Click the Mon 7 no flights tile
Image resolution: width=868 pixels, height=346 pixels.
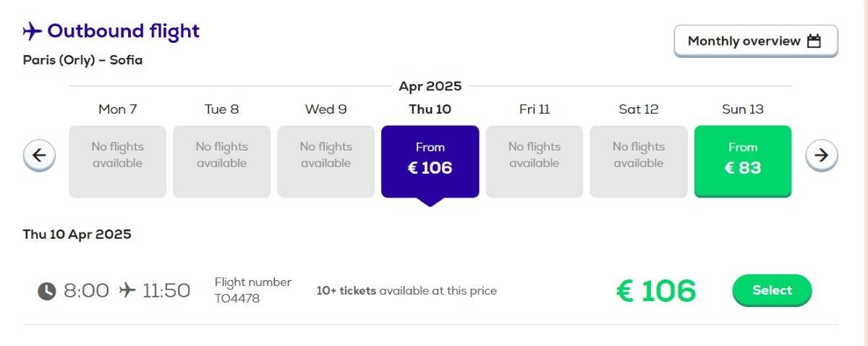click(118, 161)
